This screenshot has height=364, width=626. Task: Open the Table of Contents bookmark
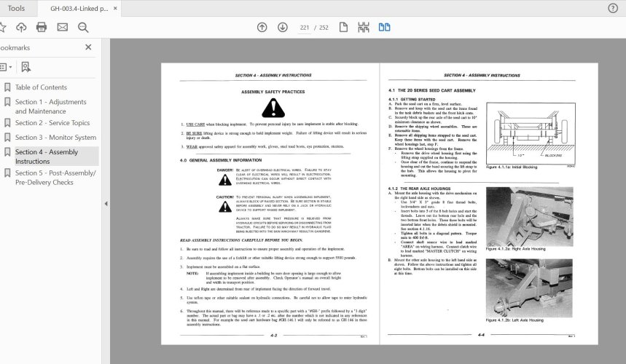point(41,87)
